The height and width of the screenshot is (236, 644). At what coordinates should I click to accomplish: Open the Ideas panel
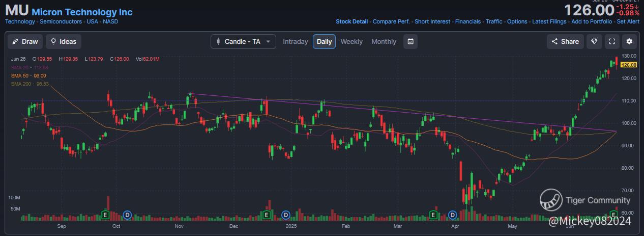coord(64,42)
